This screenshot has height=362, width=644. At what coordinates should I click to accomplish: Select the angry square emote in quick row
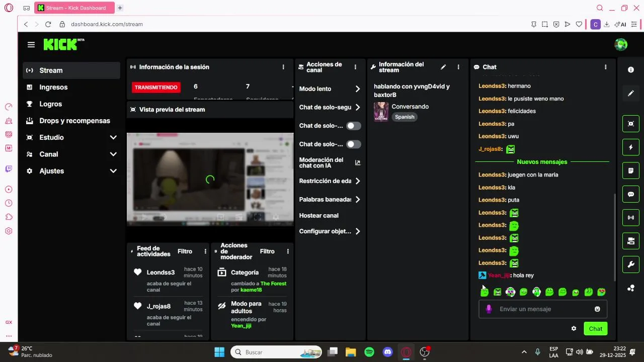(498, 292)
